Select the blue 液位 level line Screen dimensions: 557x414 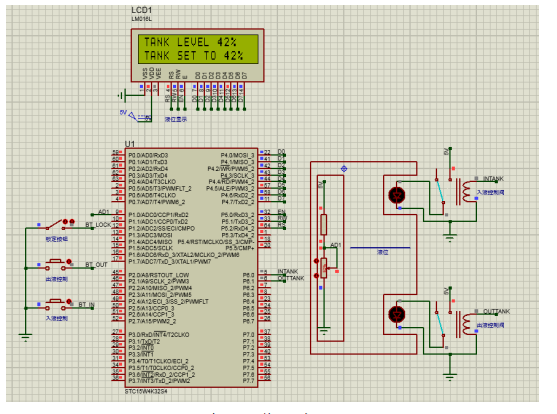coord(380,248)
